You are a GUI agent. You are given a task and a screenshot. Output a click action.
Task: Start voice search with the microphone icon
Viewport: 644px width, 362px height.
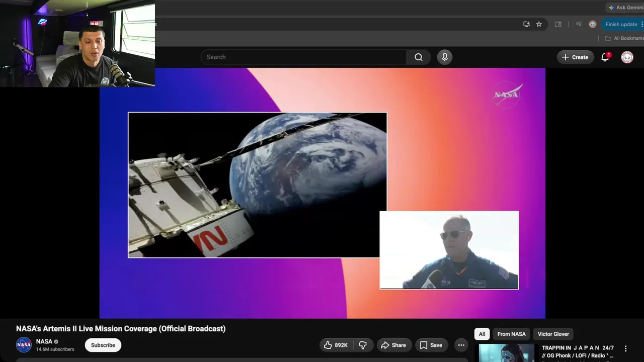[444, 57]
